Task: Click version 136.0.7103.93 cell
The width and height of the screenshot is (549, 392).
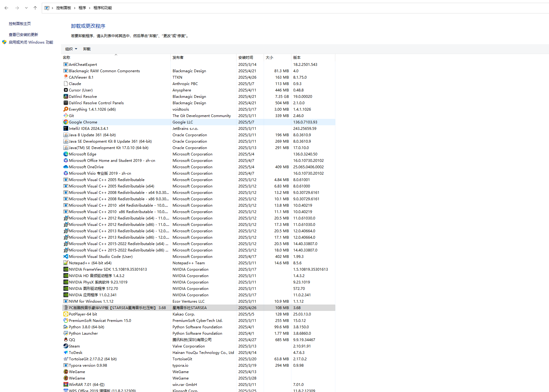Action: (x=305, y=122)
